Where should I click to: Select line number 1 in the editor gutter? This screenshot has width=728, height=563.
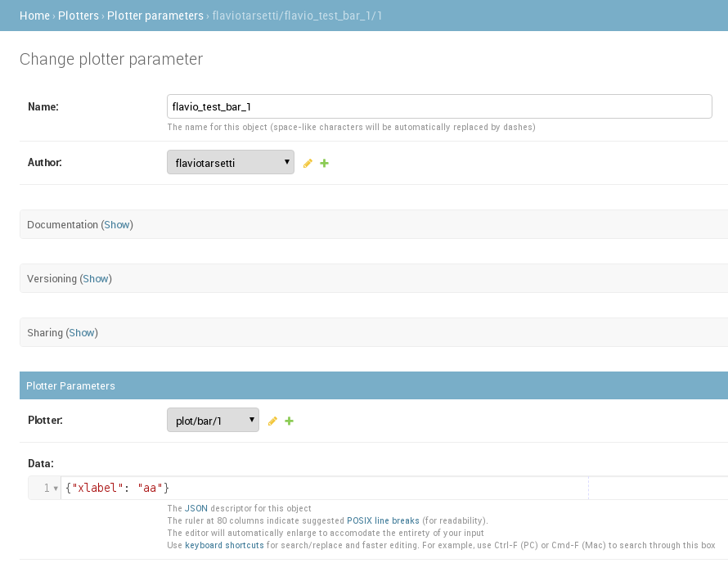[x=47, y=488]
